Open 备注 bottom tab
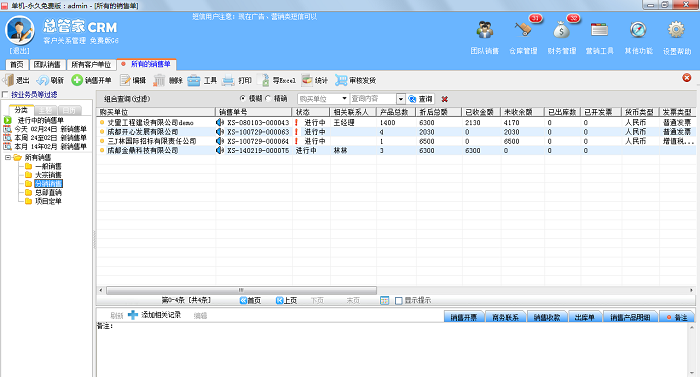This screenshot has width=700, height=377. pyautogui.click(x=677, y=317)
